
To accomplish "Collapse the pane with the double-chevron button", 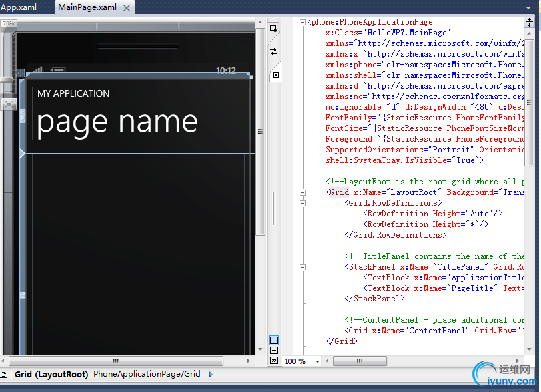I will 274,361.
